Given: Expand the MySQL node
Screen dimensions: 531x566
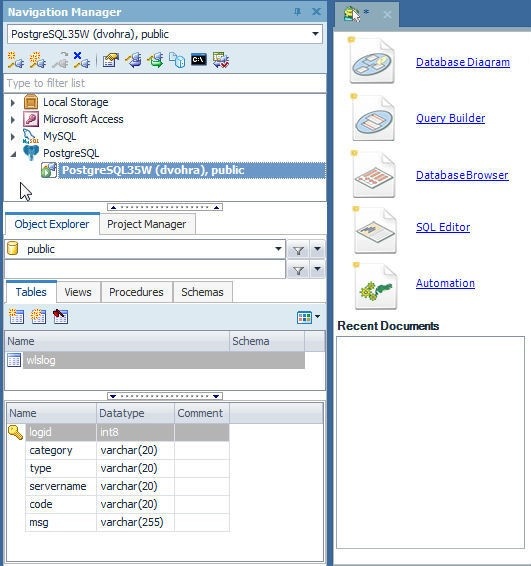Looking at the screenshot, I should [x=13, y=136].
